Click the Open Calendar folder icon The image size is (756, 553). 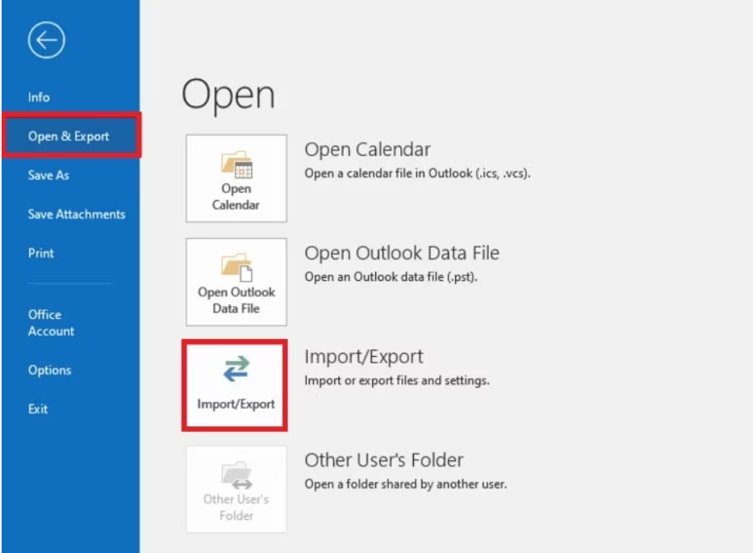[236, 165]
